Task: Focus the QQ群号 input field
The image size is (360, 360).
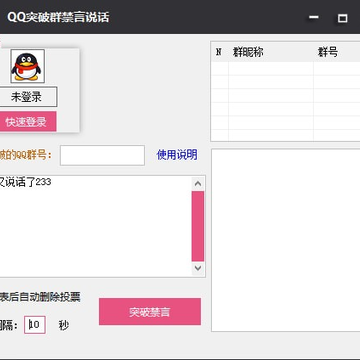Action: 102,155
